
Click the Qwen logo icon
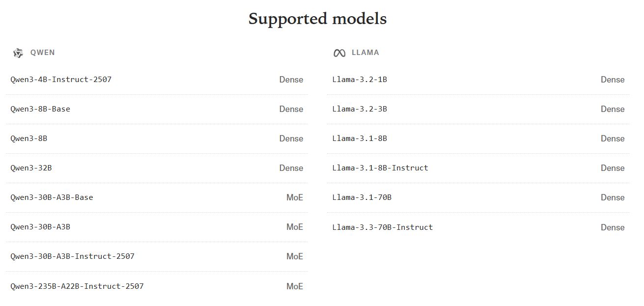18,53
